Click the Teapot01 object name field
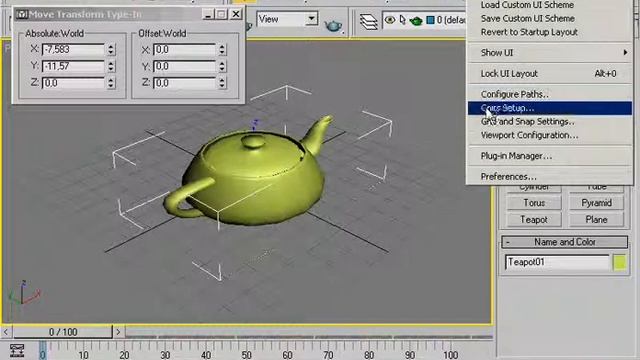Screen dimensions: 640x360 click(557, 262)
